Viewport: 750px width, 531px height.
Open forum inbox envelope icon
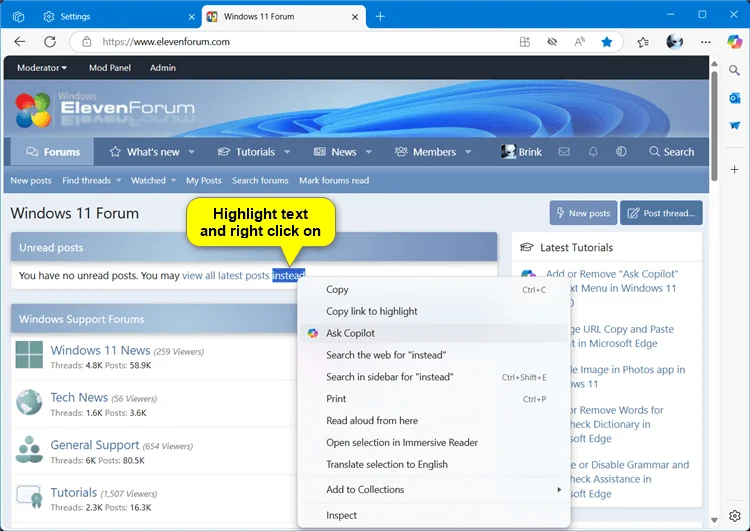(564, 152)
